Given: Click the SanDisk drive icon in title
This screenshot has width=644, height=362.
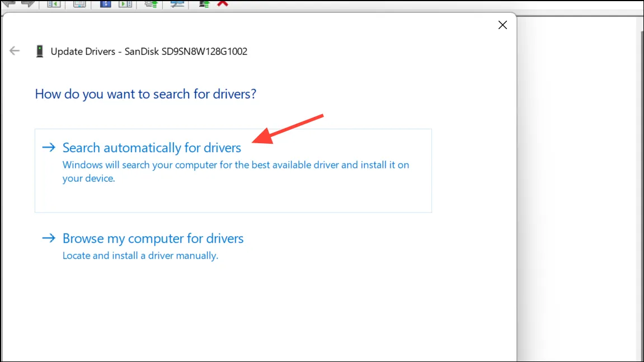Looking at the screenshot, I should [39, 51].
